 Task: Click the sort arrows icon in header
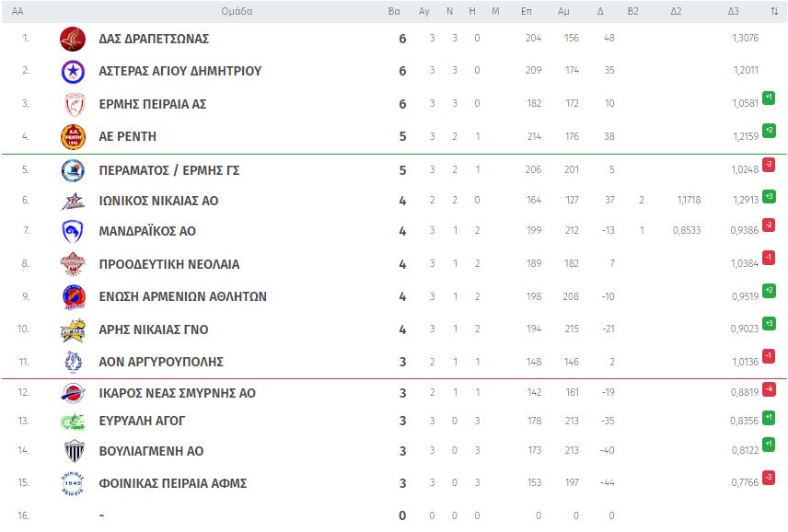(x=774, y=11)
